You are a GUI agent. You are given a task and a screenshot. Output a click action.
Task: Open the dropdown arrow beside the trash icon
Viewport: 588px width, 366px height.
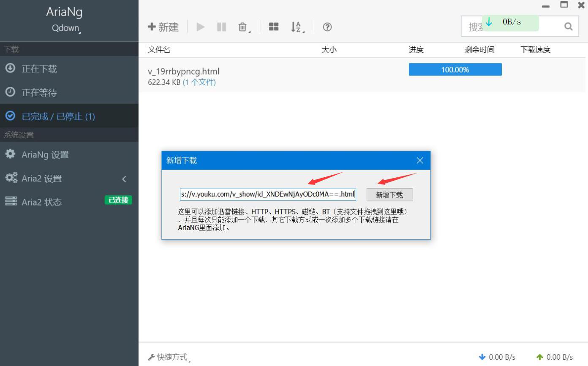click(x=249, y=30)
